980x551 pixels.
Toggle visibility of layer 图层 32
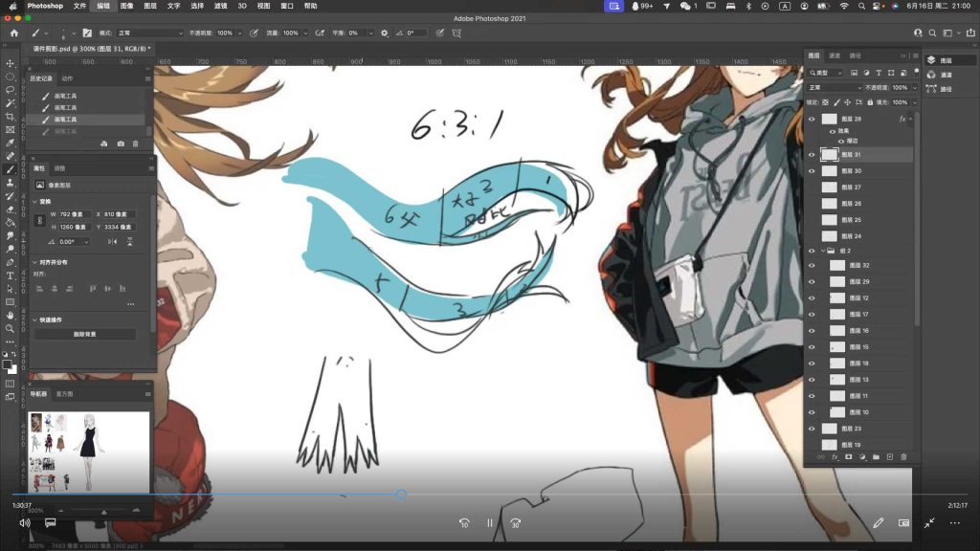812,266
